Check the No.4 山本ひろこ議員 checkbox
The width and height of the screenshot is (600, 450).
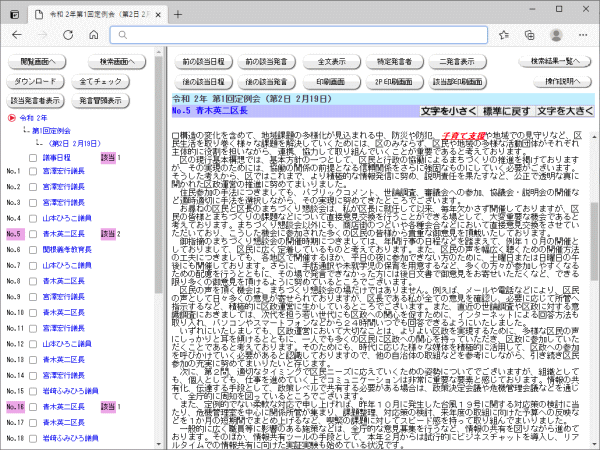click(33, 218)
